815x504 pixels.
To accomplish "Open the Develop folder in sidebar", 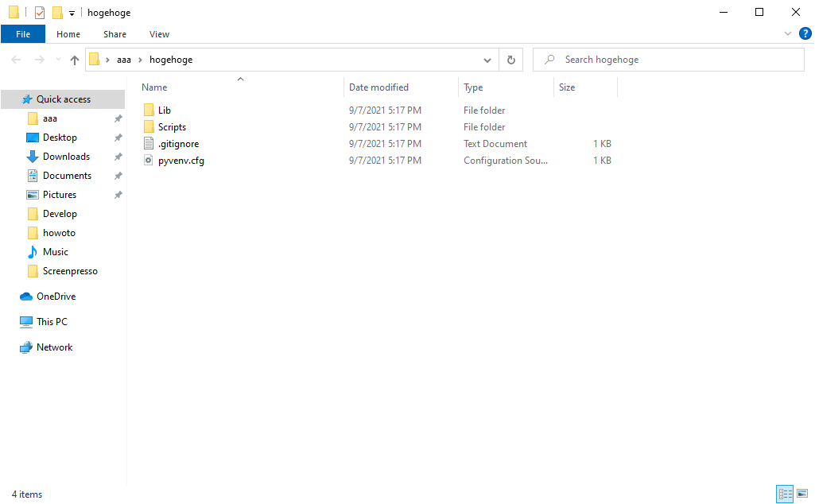I will click(60, 214).
